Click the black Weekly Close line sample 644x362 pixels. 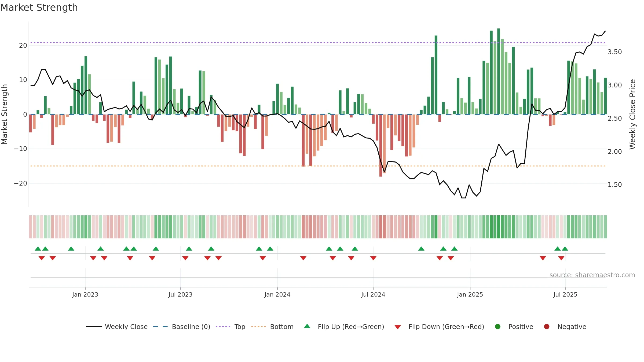coord(94,327)
